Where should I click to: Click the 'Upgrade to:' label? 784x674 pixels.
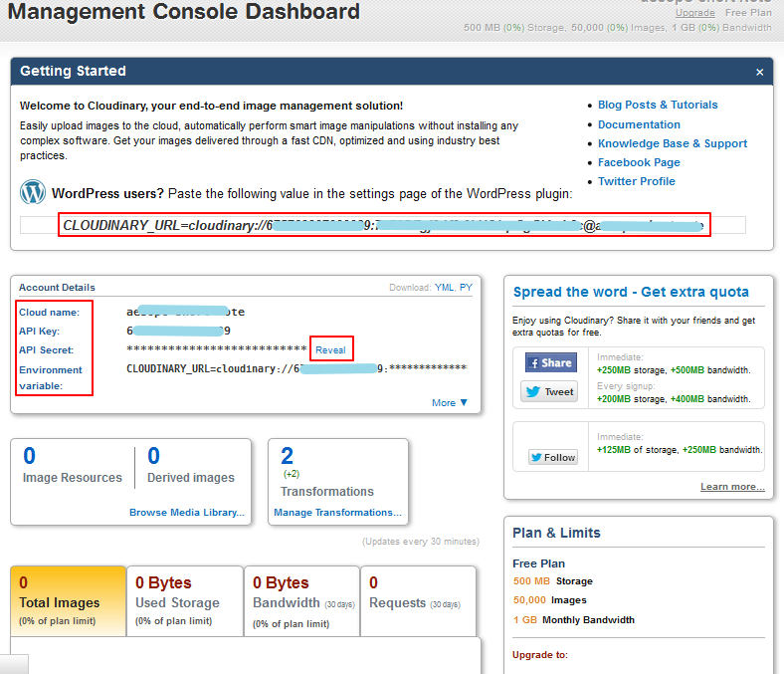point(540,655)
